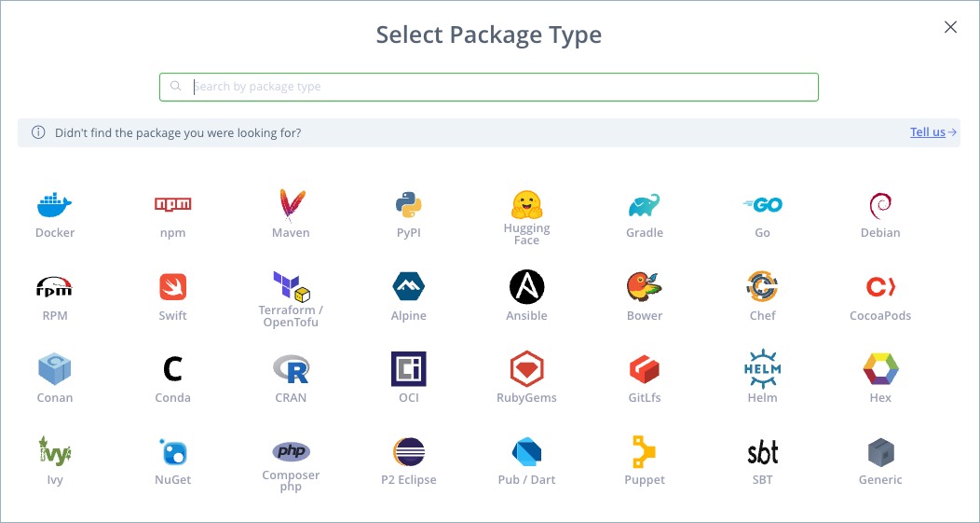Select the Generic box icon
This screenshot has width=980, height=523.
[880, 451]
